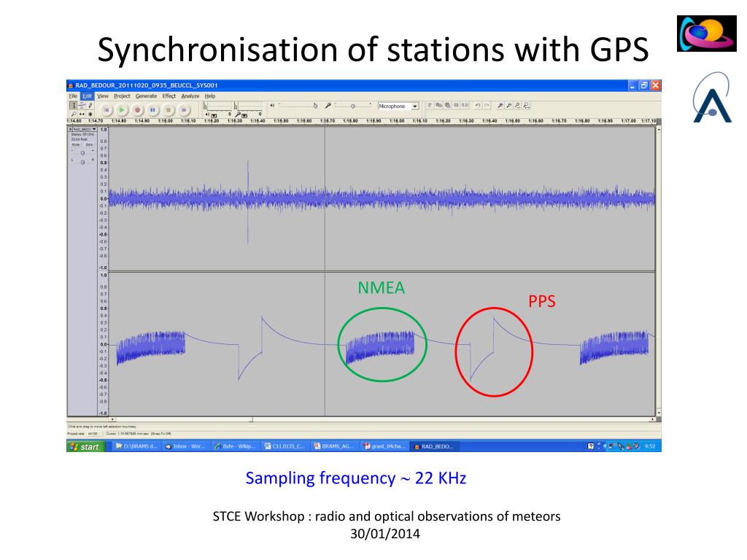Open the Edit menu
Screen dimensions: 747x560
88,96
